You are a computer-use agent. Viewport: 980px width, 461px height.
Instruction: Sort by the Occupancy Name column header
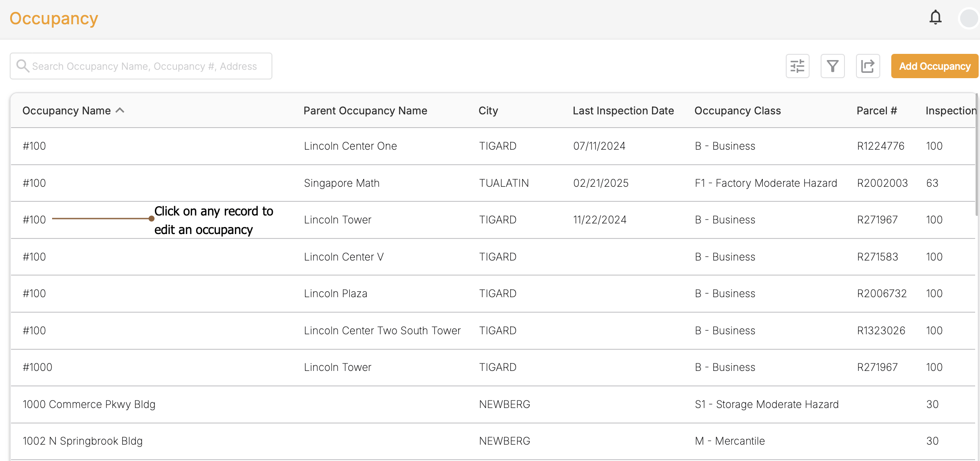click(67, 111)
